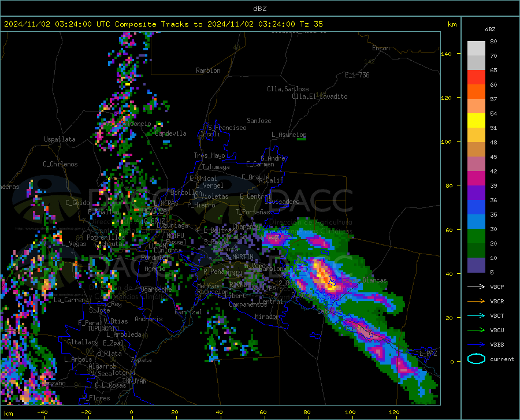520x420 pixels.
Task: Click the cyan 'current' ellipse legend icon
Action: [476, 359]
